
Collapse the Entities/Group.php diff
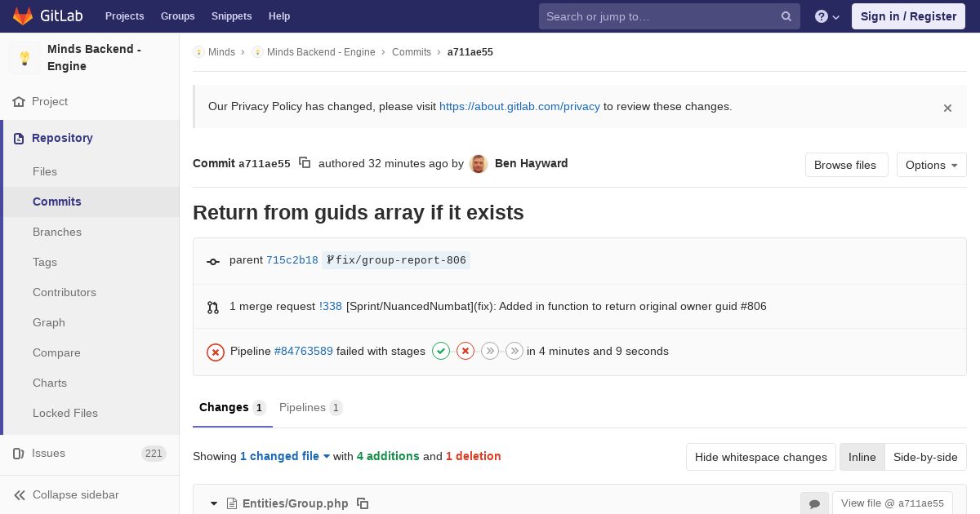click(214, 503)
